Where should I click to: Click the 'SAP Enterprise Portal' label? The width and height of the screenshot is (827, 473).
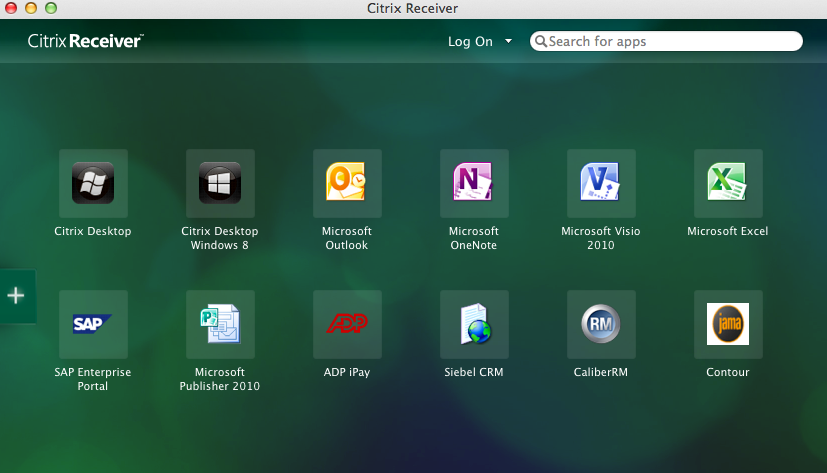(92, 379)
